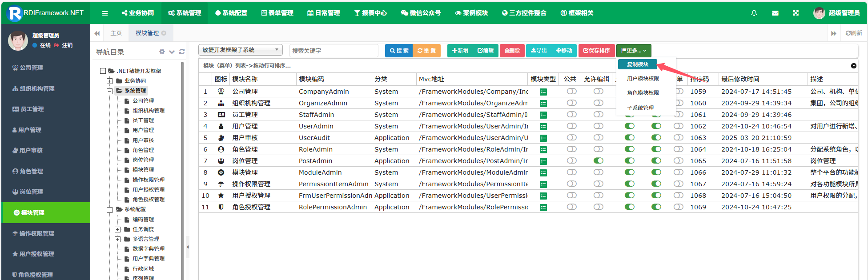Click chevron-down icon in navigation directory header
This screenshot has height=280, width=868.
coord(172,52)
